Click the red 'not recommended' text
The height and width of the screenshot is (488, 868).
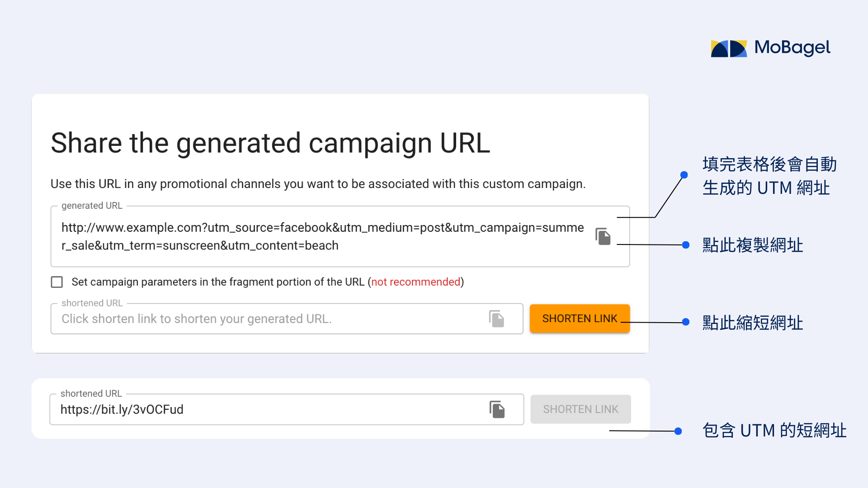tap(415, 282)
